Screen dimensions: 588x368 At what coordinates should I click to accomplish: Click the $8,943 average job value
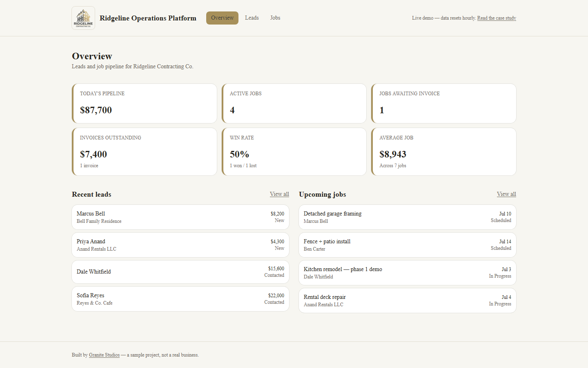393,154
